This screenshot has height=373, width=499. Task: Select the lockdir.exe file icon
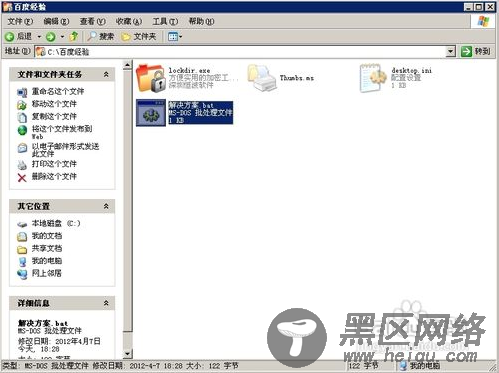click(x=151, y=78)
